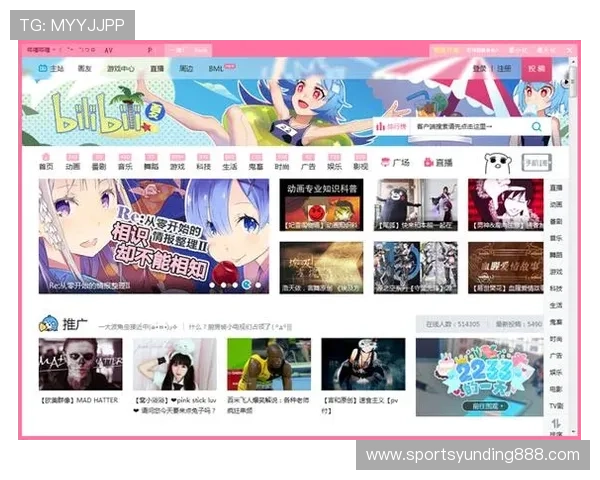Open the 排行榜 ranking icon

pyautogui.click(x=392, y=127)
